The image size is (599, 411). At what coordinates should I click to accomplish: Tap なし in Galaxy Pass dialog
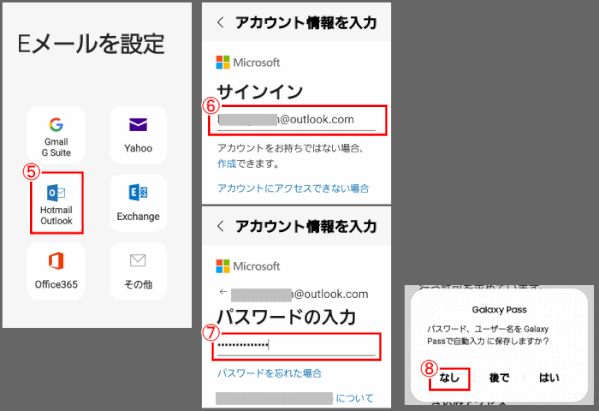(449, 378)
